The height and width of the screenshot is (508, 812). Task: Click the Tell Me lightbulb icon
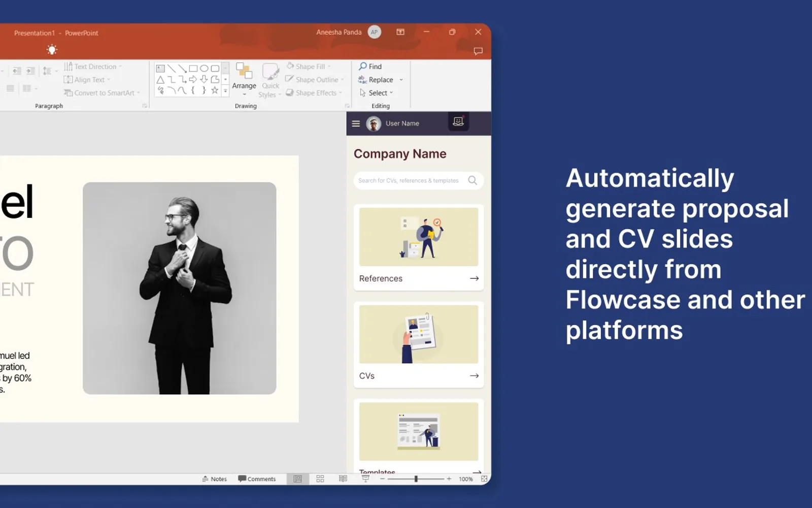52,50
